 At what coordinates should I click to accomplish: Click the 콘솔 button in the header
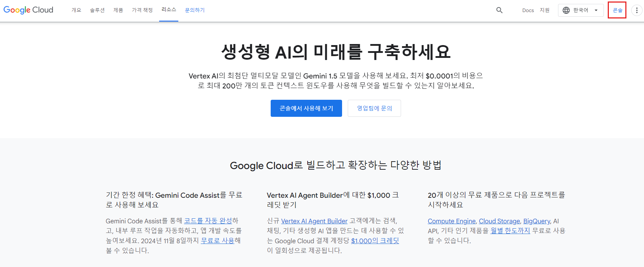pyautogui.click(x=617, y=10)
